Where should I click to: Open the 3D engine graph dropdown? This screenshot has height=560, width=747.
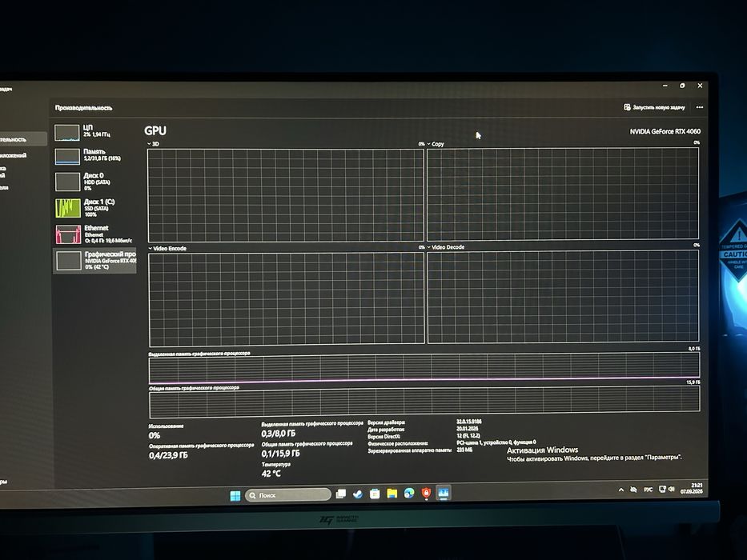(x=149, y=144)
